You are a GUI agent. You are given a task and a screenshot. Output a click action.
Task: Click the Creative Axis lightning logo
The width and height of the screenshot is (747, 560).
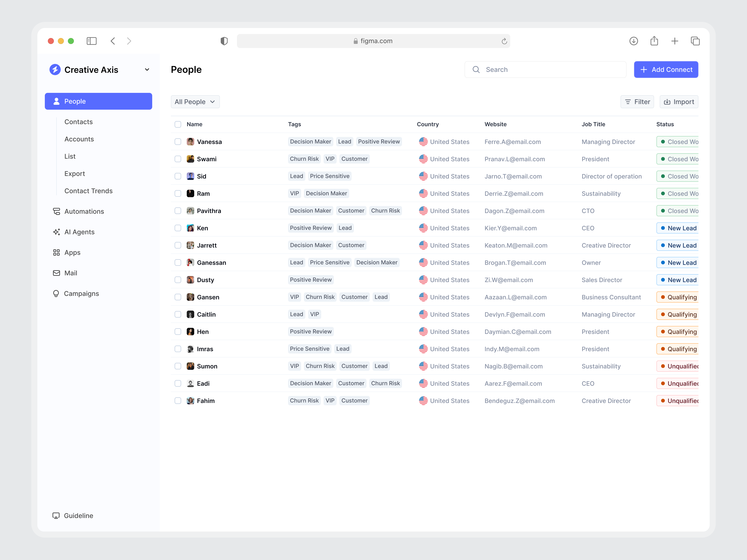pos(55,70)
